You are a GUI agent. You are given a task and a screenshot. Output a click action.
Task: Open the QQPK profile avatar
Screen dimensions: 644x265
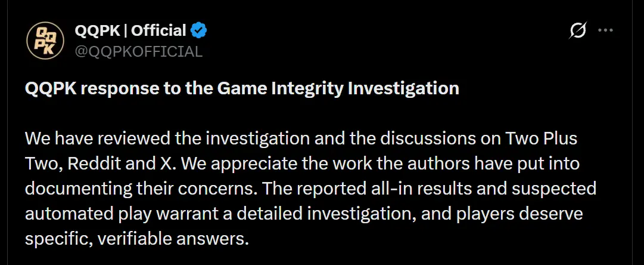(x=45, y=41)
